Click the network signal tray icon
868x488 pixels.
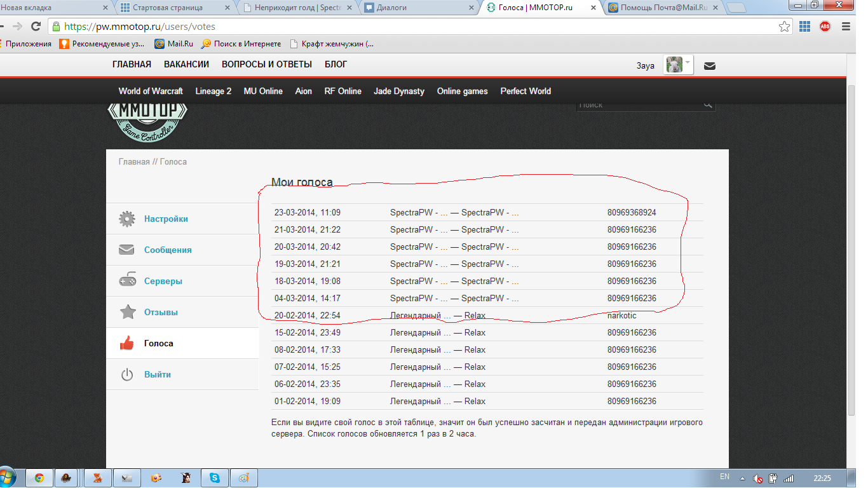(x=789, y=478)
